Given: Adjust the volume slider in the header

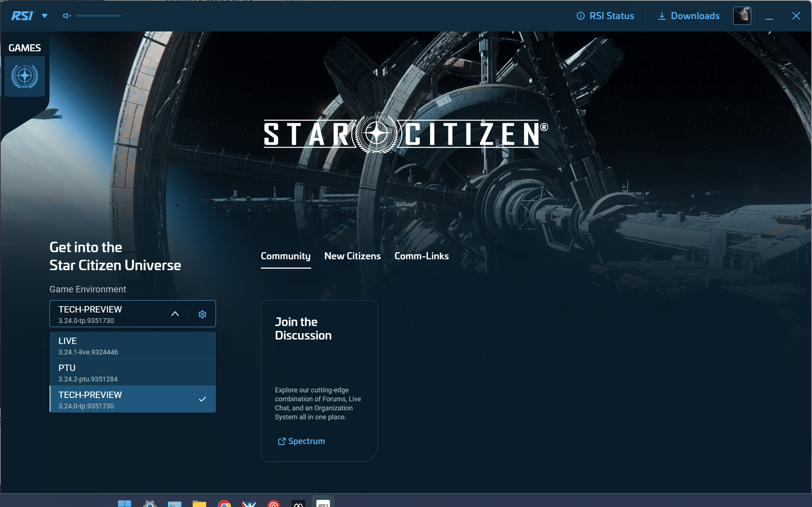Looking at the screenshot, I should pyautogui.click(x=99, y=16).
